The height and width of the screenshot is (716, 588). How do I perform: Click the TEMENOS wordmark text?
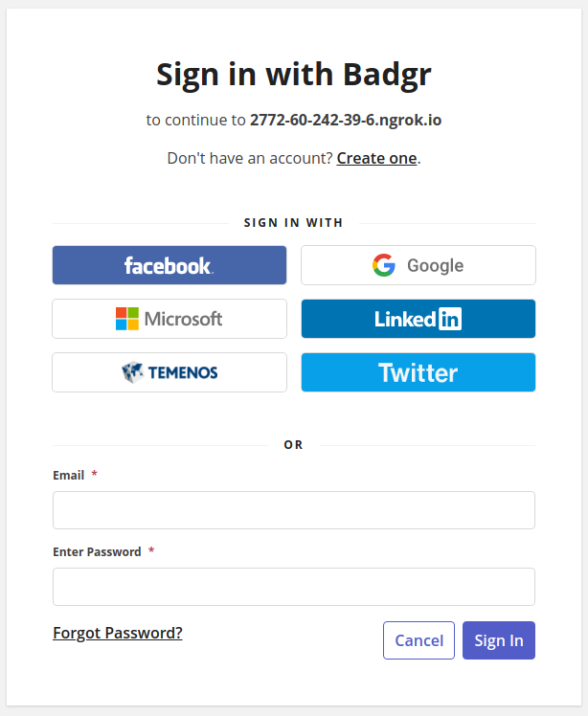[183, 372]
